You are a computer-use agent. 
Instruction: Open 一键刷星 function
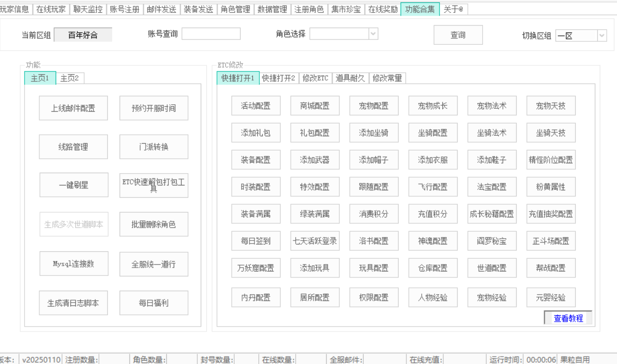tap(73, 184)
